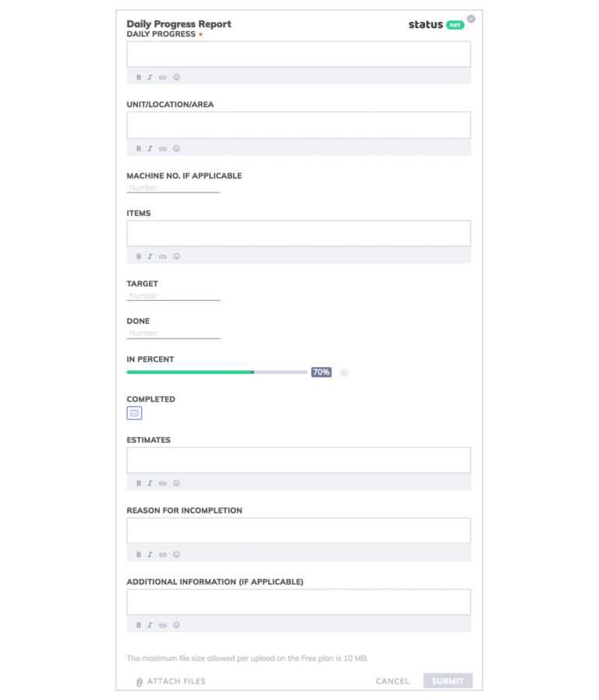The image size is (599, 700).
Task: Close the Daily Progress Report form
Action: (x=471, y=19)
